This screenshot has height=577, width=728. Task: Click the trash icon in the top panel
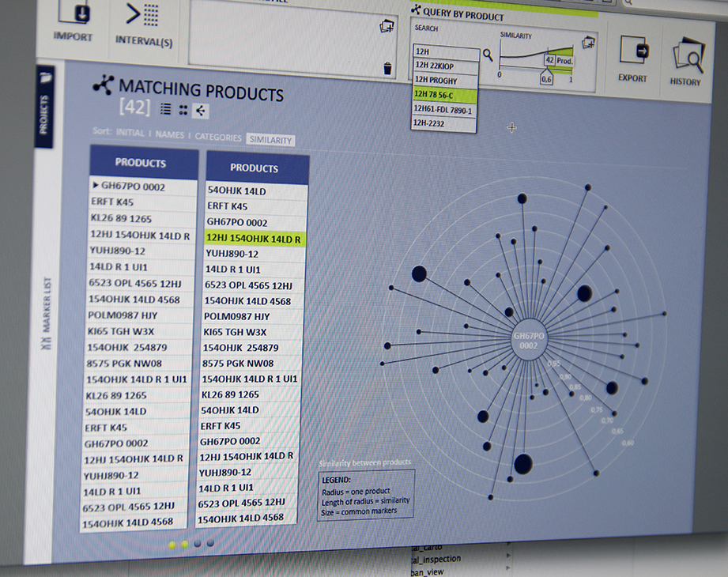coord(387,68)
